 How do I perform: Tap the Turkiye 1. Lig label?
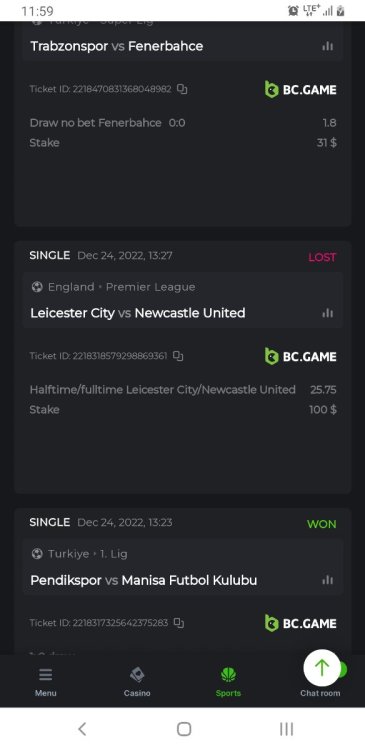(79, 554)
